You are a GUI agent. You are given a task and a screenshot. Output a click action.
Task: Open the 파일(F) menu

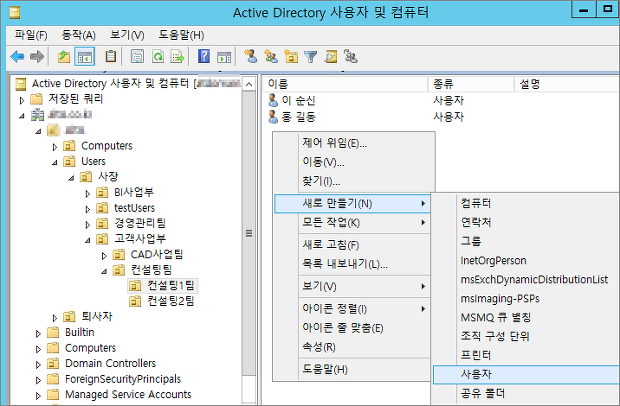pyautogui.click(x=31, y=35)
